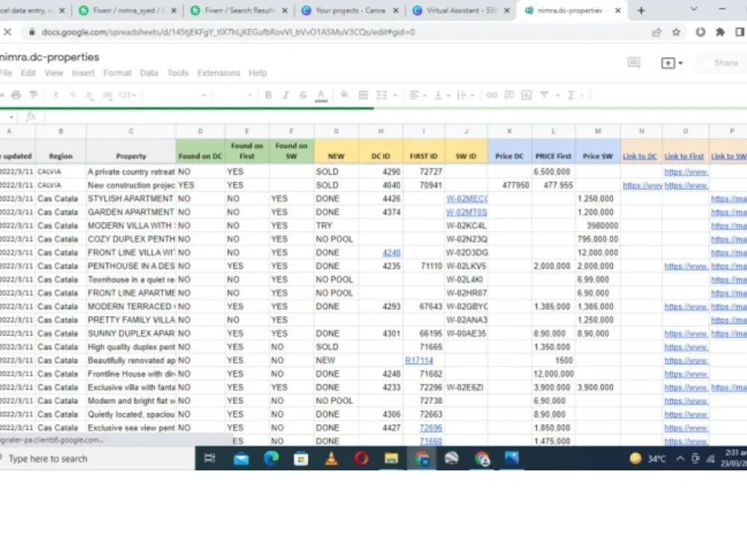Open VLC media player from taskbar
The image size is (747, 560).
click(331, 458)
